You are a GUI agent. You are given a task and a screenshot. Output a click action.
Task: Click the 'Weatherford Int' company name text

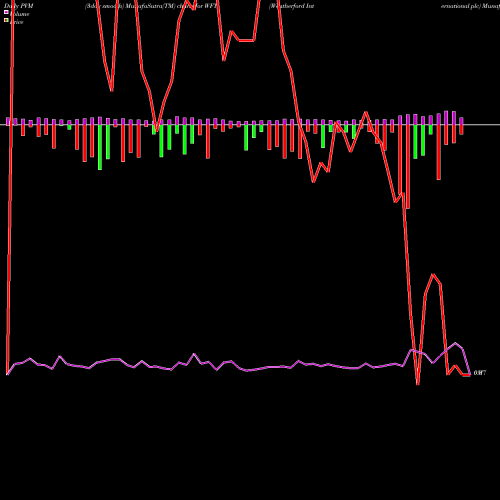click(x=292, y=6)
